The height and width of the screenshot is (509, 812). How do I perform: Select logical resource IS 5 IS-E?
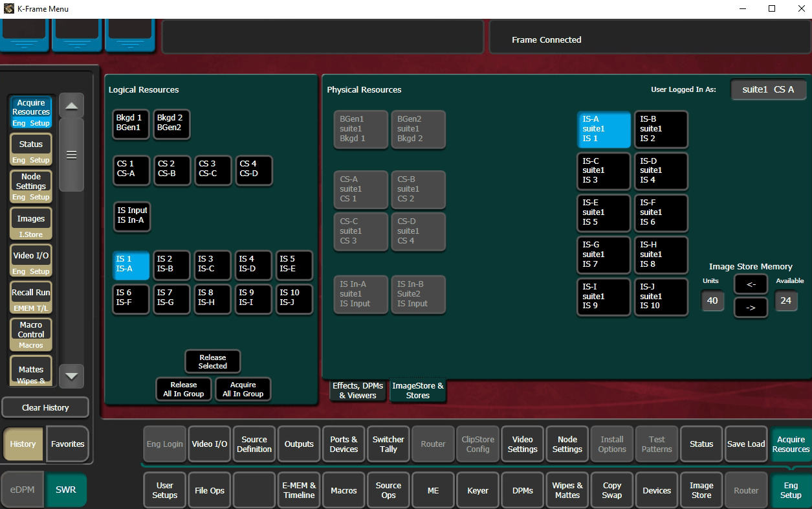294,266
